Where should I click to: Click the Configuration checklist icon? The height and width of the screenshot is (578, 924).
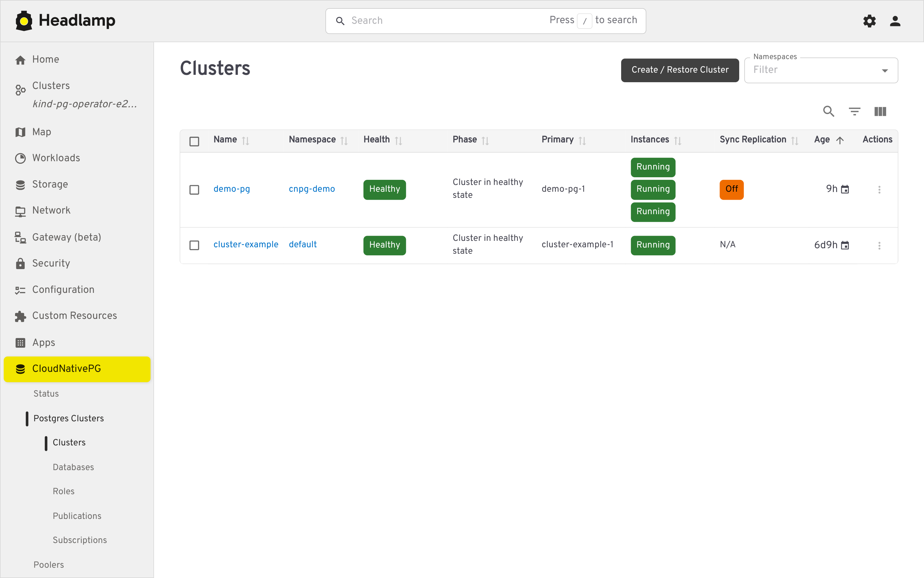(x=20, y=290)
